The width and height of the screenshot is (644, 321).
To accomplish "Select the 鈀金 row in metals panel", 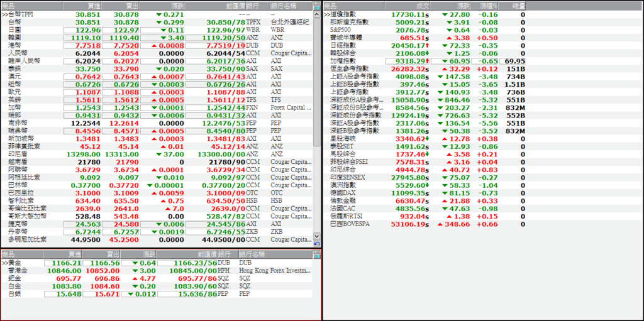I will 157,278.
